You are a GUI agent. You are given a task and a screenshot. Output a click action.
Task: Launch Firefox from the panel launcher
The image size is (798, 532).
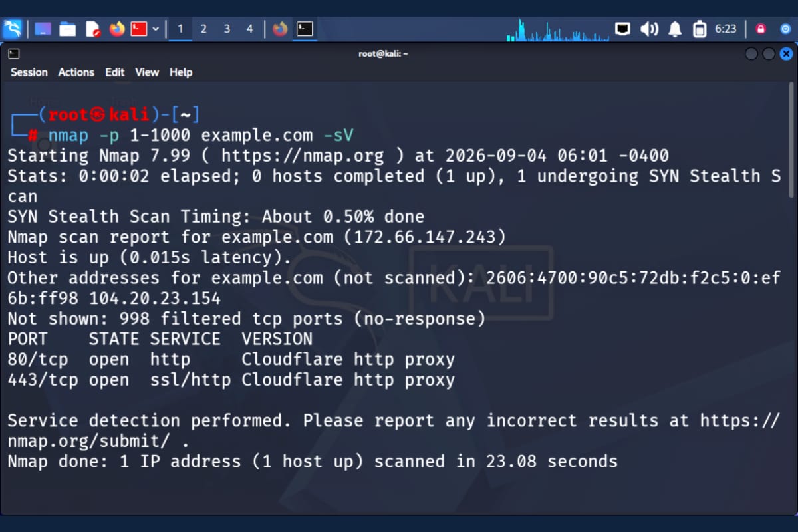click(117, 29)
